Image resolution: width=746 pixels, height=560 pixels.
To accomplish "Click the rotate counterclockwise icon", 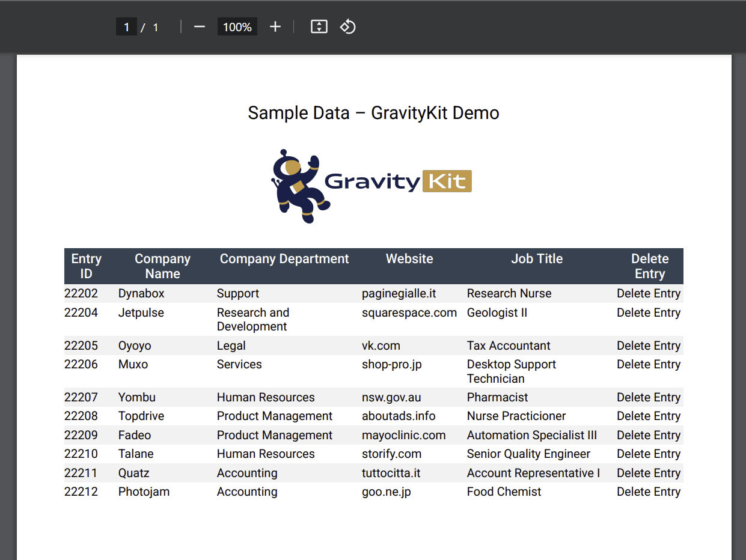I will coord(348,27).
